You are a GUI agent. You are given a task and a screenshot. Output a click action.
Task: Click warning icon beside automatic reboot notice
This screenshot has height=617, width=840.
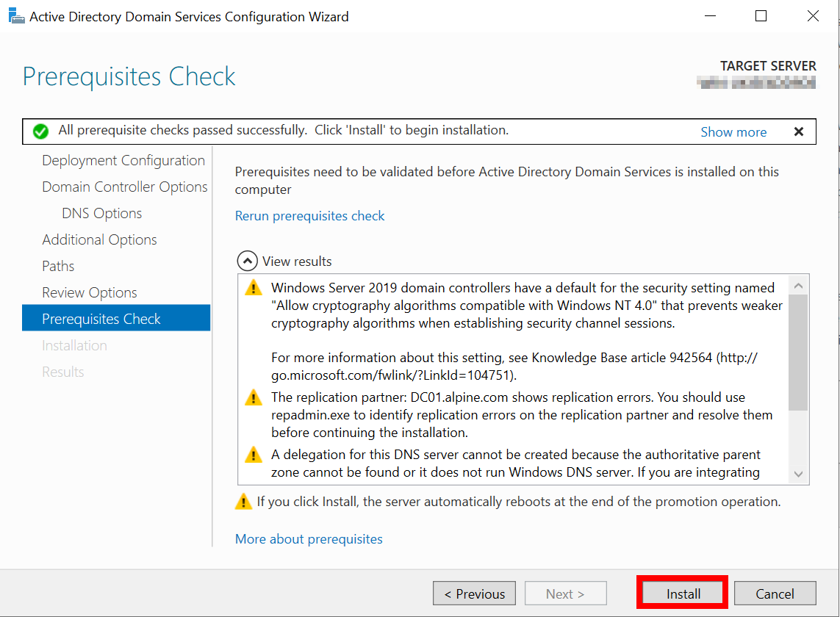tap(243, 501)
